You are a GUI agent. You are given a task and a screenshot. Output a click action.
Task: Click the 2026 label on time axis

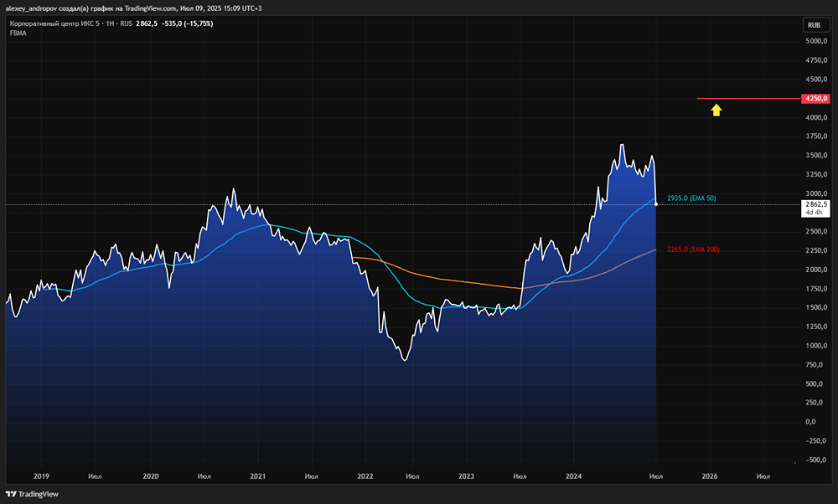coord(709,476)
